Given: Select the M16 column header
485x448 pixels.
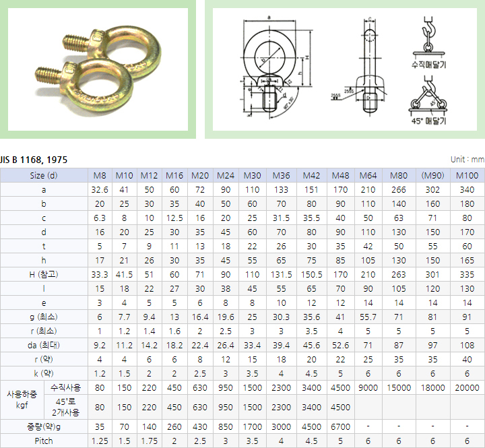Looking at the screenshot, I should coord(174,175).
